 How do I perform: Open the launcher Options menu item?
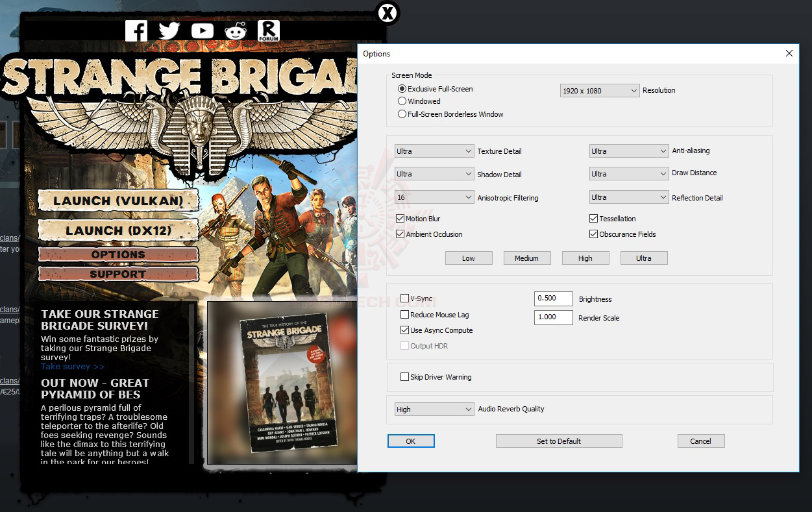(118, 254)
